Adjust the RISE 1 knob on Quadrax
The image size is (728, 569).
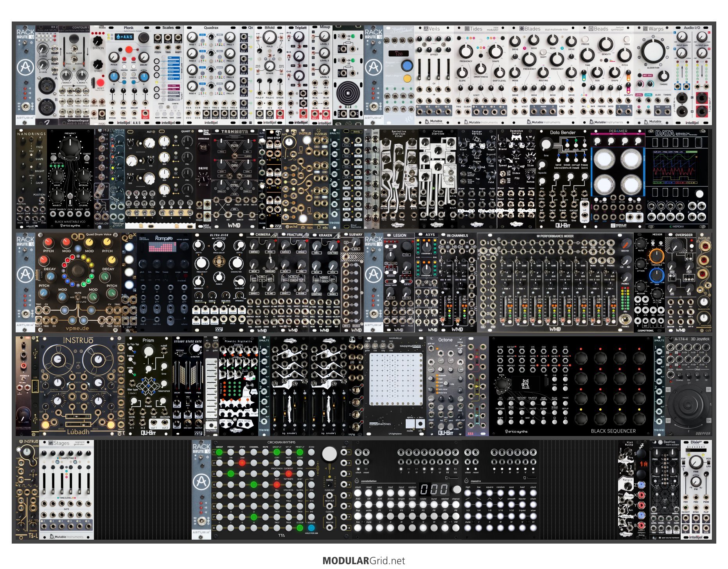192,37
